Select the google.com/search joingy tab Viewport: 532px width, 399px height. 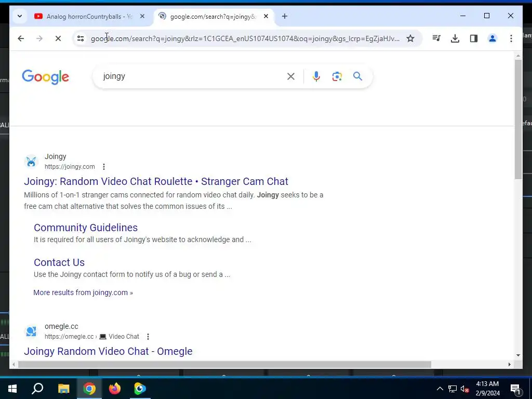pyautogui.click(x=212, y=16)
